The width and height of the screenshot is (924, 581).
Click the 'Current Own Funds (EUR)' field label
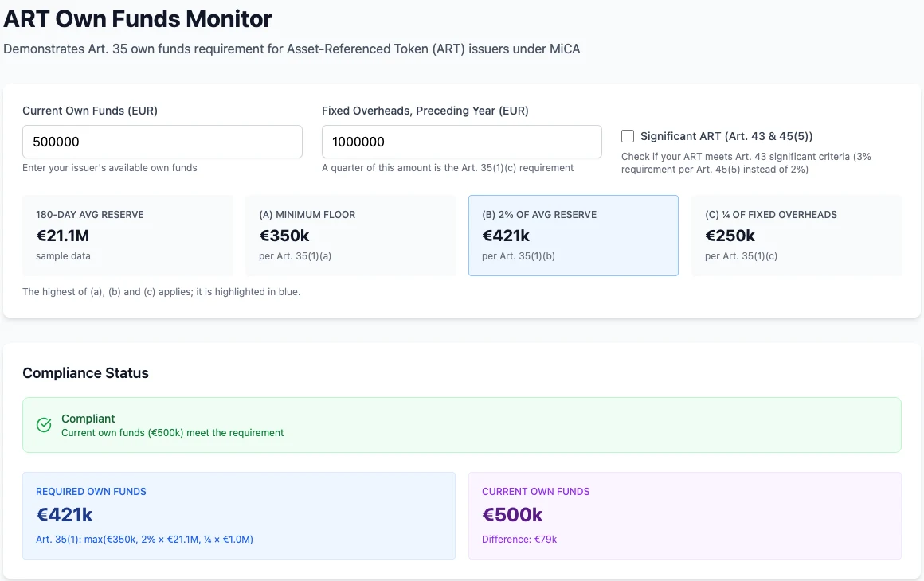(x=90, y=111)
